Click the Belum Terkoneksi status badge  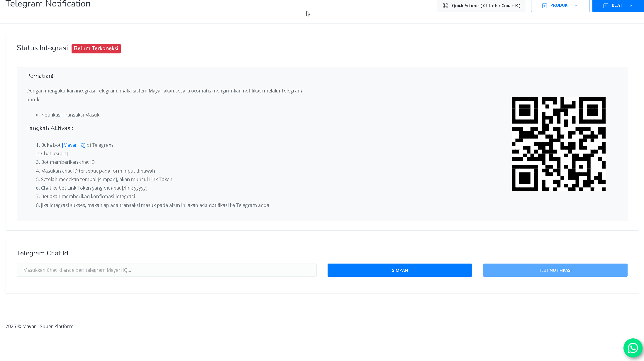[x=96, y=48]
